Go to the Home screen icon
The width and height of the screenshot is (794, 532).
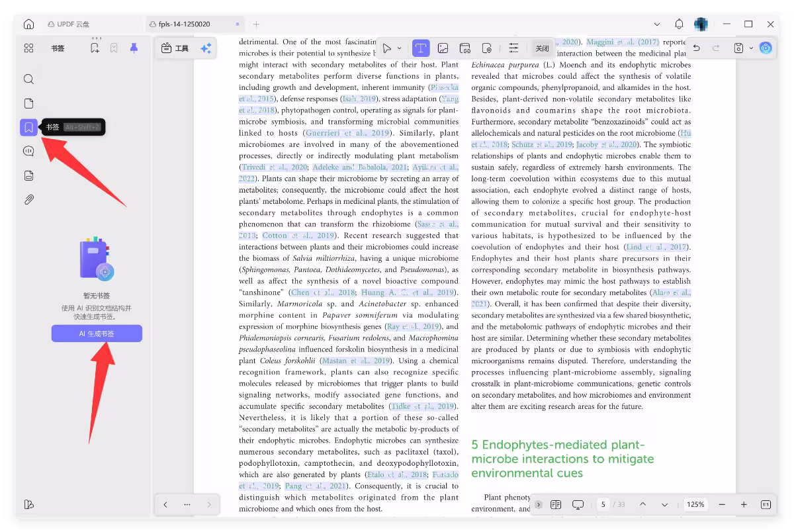click(28, 24)
